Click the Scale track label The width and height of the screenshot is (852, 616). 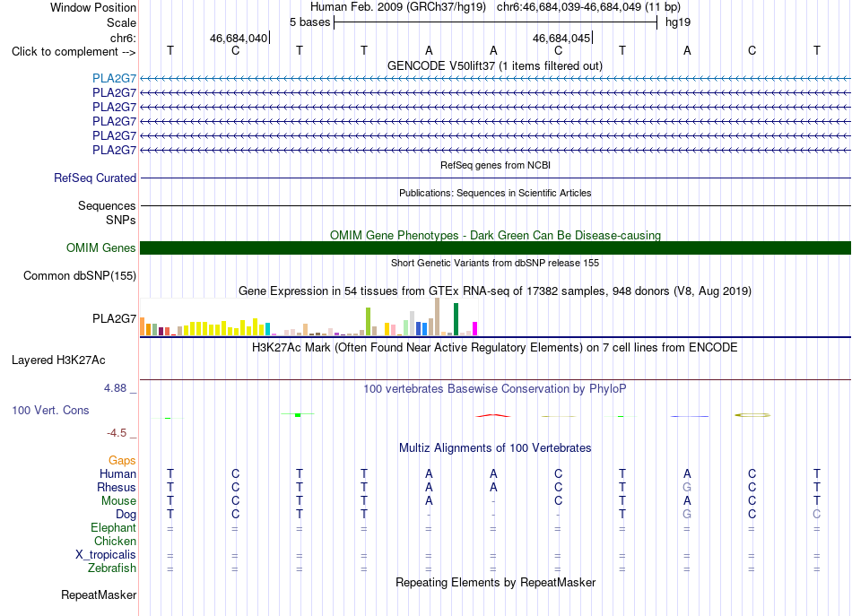pos(121,22)
